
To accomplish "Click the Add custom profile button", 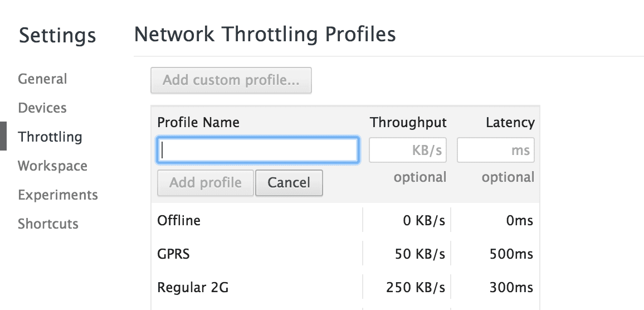I will (231, 80).
